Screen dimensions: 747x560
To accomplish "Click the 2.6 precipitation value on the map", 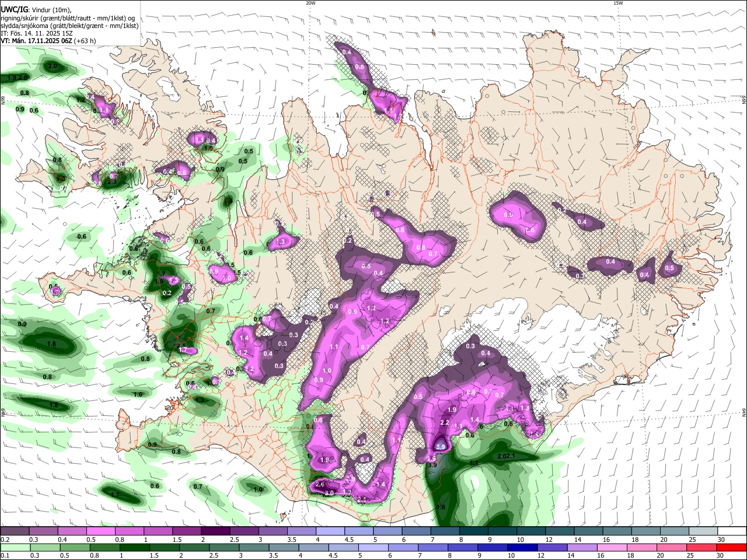I will (x=319, y=484).
